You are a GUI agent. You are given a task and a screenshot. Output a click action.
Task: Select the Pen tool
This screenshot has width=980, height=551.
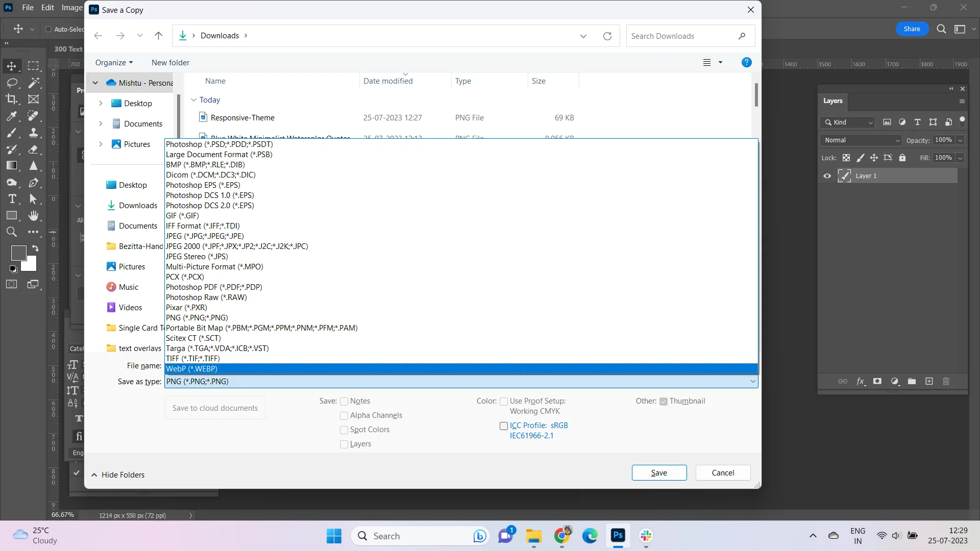tap(33, 183)
